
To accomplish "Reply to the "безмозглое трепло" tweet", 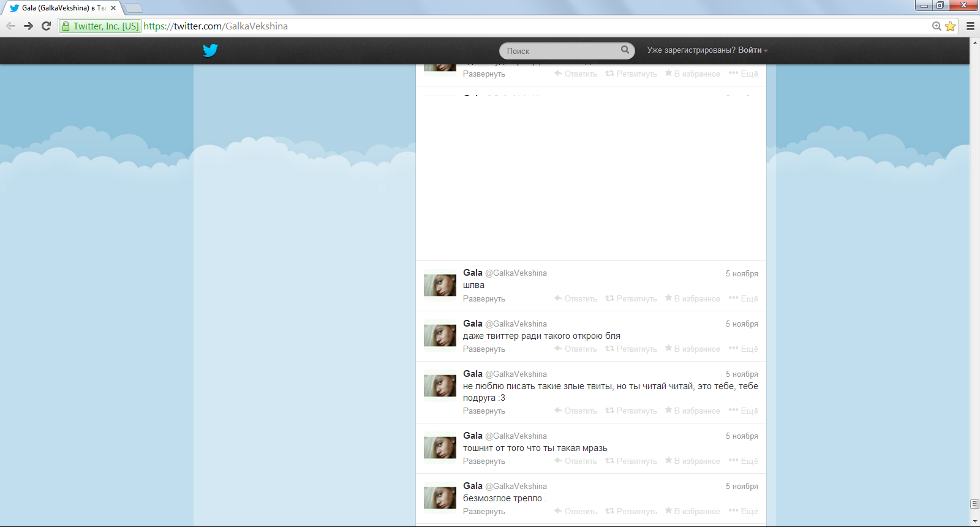I will coord(576,511).
